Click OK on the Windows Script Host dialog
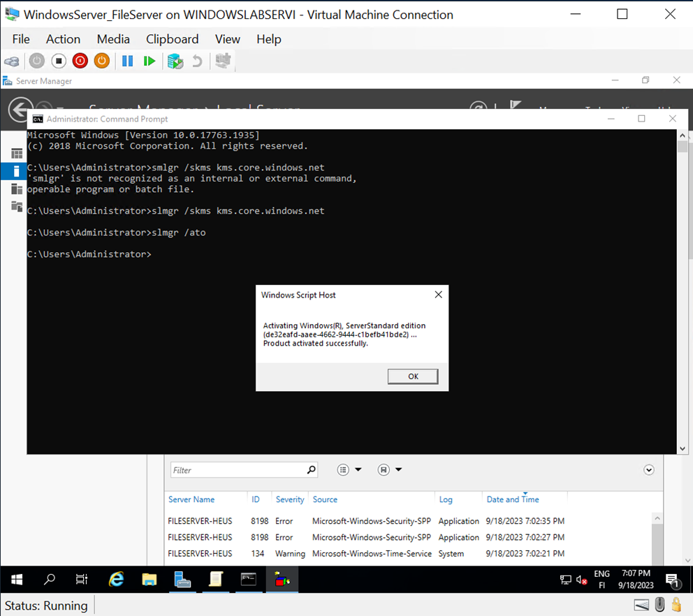 pos(412,376)
